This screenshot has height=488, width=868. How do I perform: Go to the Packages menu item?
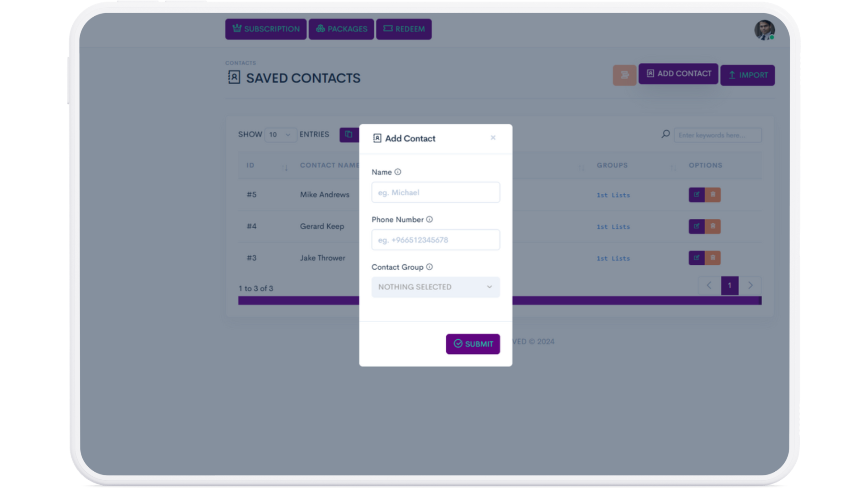coord(341,29)
